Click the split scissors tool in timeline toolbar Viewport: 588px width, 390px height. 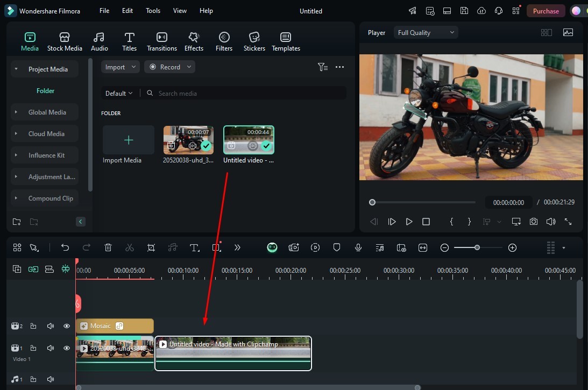coord(129,247)
